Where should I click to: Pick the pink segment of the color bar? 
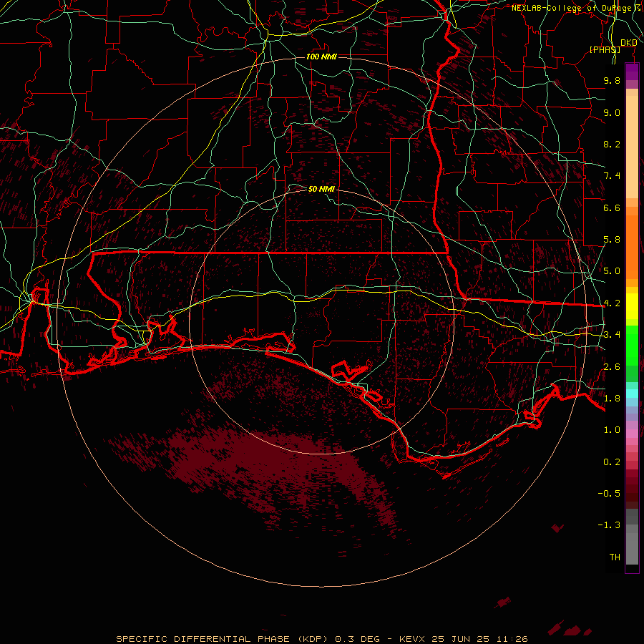(x=632, y=434)
